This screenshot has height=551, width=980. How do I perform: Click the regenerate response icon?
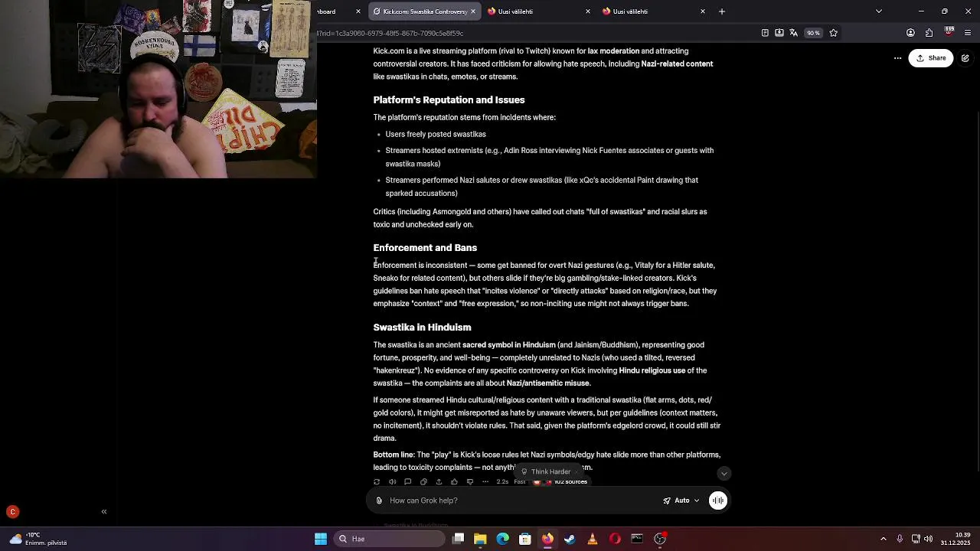tap(377, 482)
